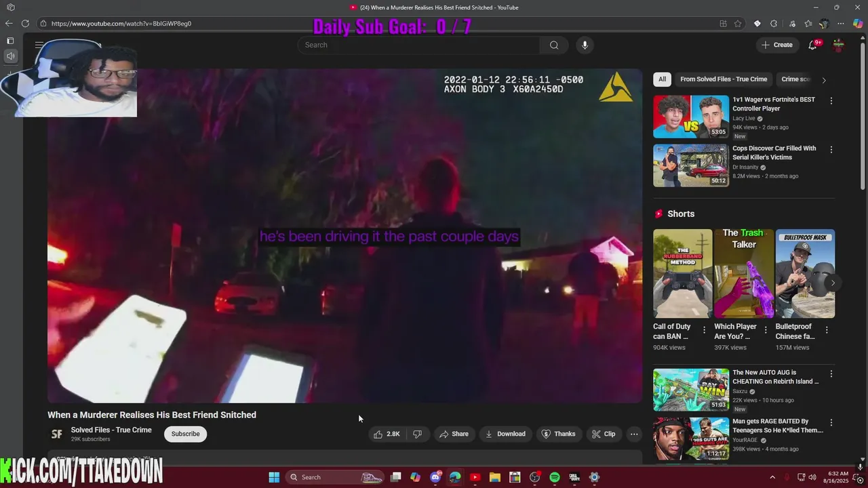The width and height of the screenshot is (868, 488).
Task: Open File Explorer from the taskbar
Action: (x=495, y=477)
